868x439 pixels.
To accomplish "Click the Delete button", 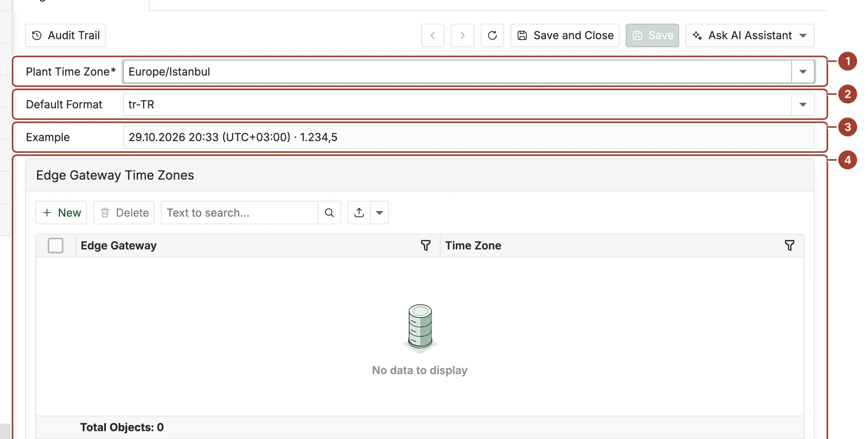I will click(124, 213).
